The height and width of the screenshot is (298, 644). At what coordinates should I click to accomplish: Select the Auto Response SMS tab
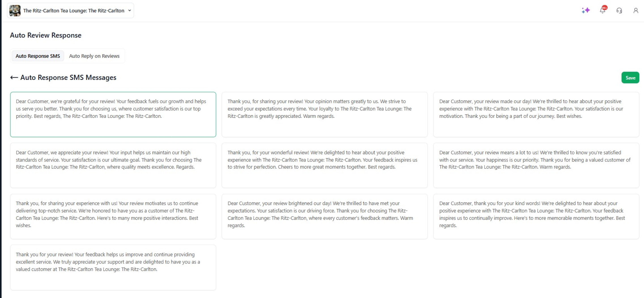[x=38, y=56]
